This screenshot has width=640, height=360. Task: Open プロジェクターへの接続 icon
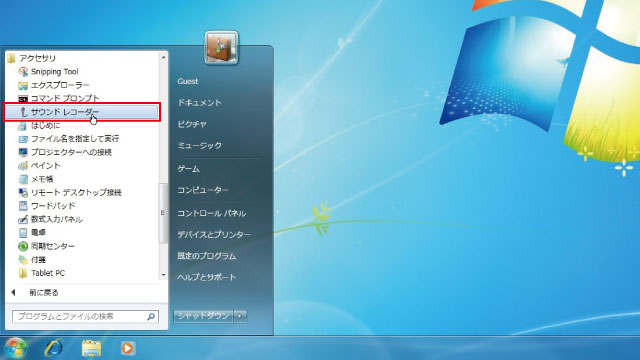click(23, 152)
